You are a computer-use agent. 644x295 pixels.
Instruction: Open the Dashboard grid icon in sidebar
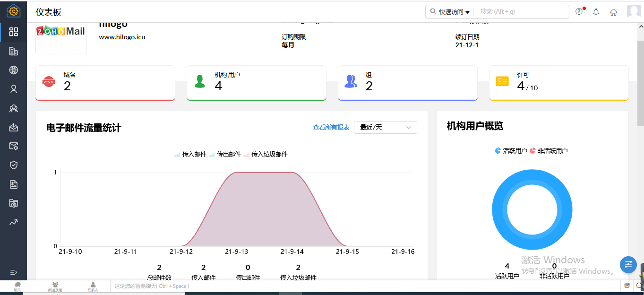[13, 32]
